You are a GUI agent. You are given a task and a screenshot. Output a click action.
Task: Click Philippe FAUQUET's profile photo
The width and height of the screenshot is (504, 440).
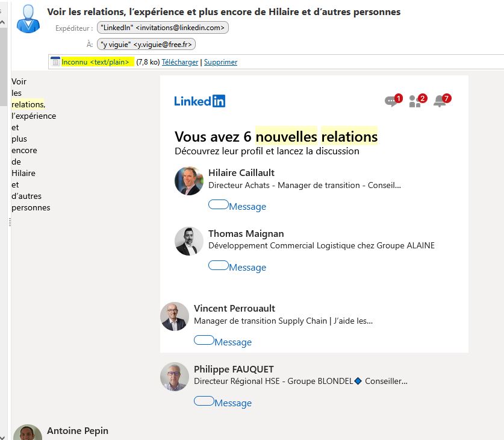175,377
